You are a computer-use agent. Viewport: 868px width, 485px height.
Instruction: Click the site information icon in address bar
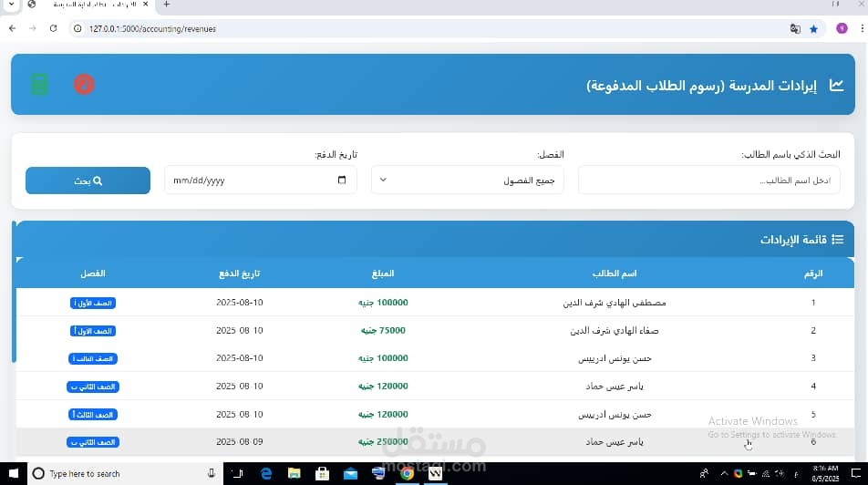point(78,28)
